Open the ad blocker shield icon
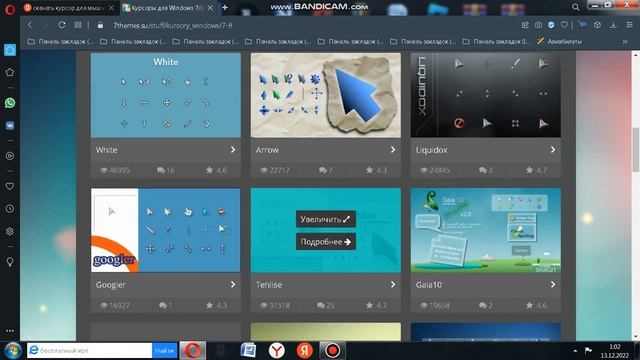The height and width of the screenshot is (360, 640). (x=551, y=25)
